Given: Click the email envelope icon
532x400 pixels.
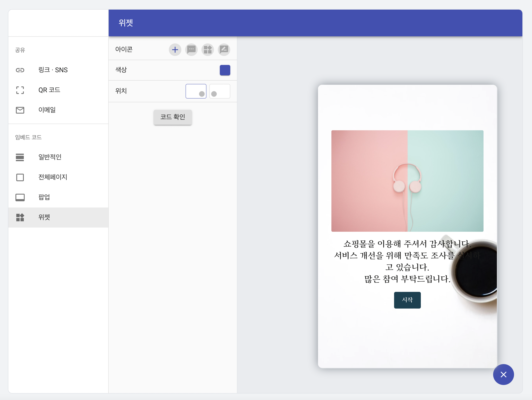Looking at the screenshot, I should point(20,110).
